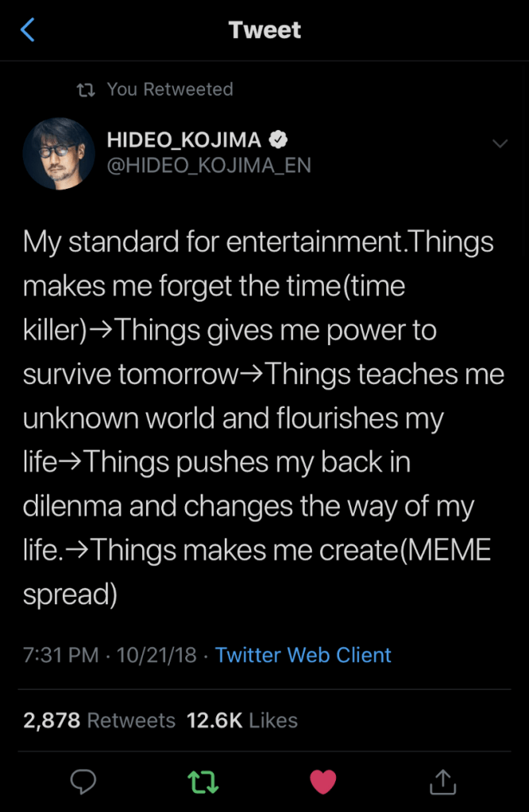This screenshot has height=812, width=529.
Task: Tap the small retweet icon above the avatar
Action: tap(85, 90)
